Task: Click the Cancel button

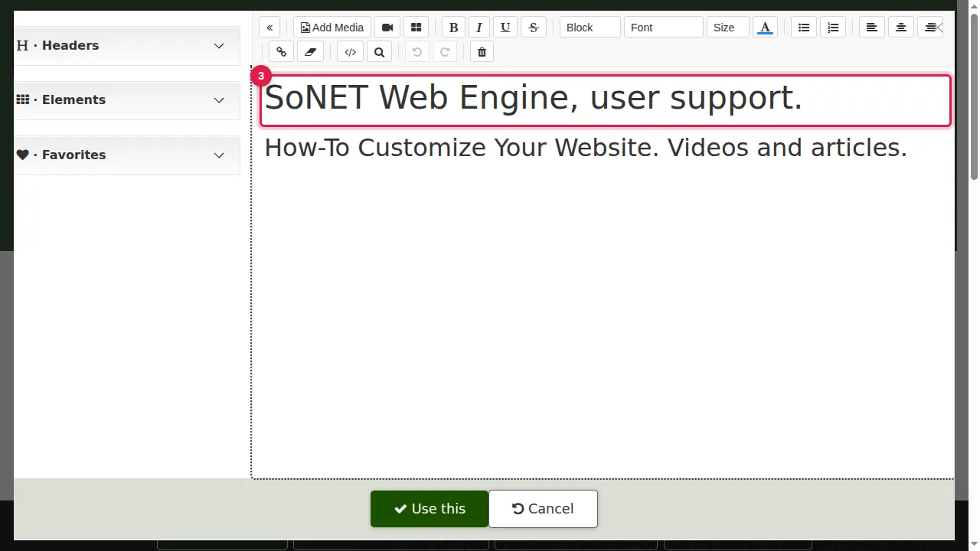Action: tap(543, 509)
